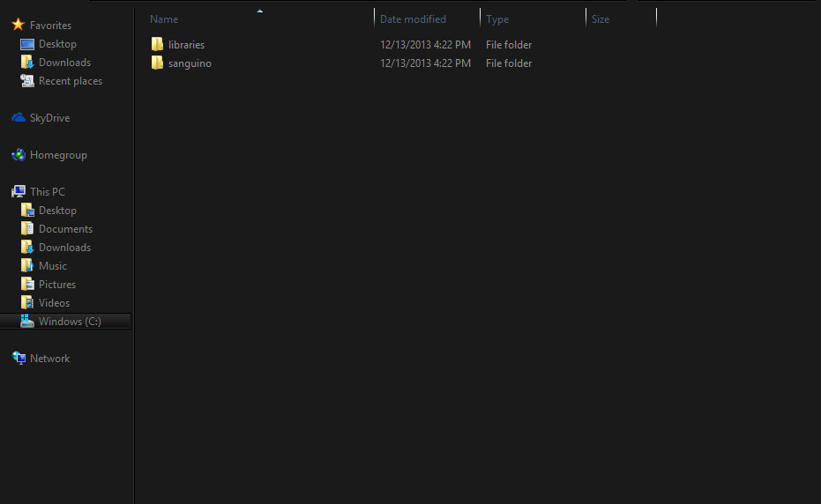Select Desktop label under Favorites
This screenshot has height=504, width=821.
[x=57, y=44]
